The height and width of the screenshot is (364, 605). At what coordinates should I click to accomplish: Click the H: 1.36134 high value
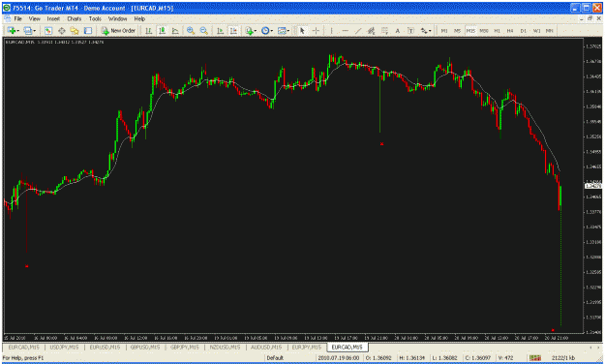pos(412,358)
